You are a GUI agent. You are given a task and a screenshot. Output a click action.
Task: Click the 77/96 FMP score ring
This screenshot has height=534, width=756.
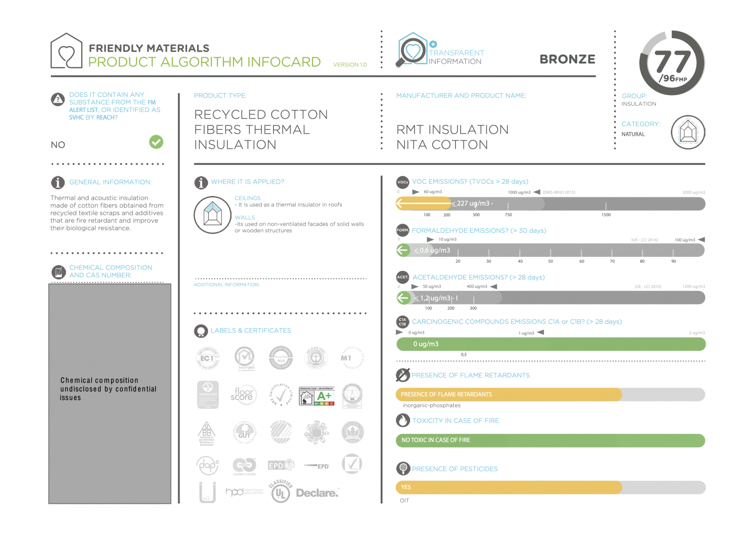click(x=672, y=63)
